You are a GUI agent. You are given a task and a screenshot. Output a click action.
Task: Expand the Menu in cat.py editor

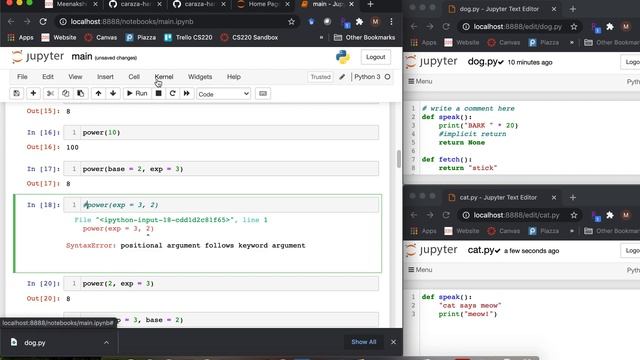[420, 269]
